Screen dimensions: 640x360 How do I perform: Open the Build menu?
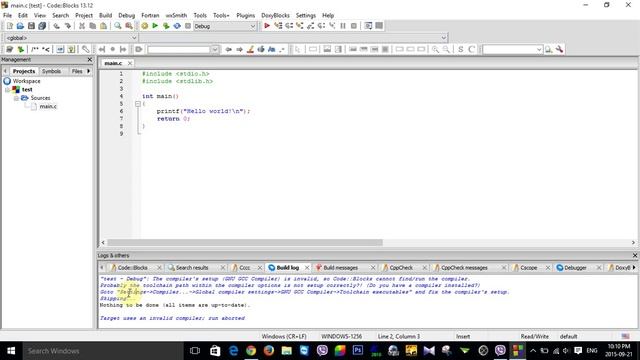click(105, 15)
